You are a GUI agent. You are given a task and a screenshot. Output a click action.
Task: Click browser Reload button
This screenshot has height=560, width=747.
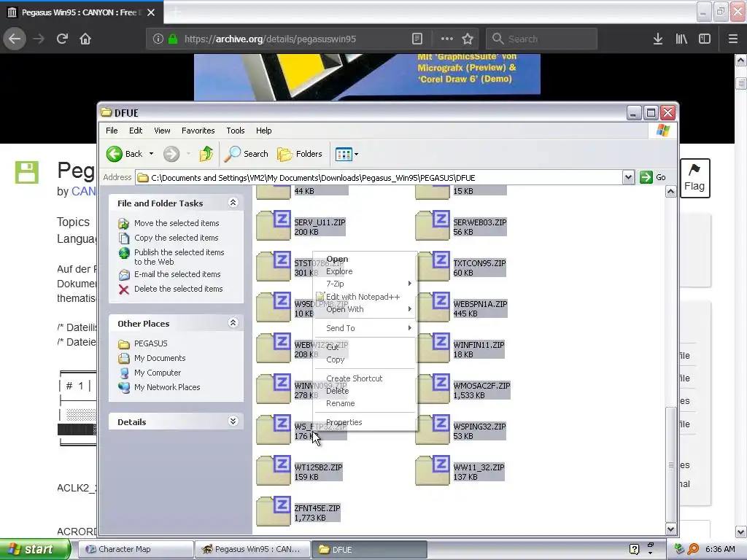tap(62, 39)
